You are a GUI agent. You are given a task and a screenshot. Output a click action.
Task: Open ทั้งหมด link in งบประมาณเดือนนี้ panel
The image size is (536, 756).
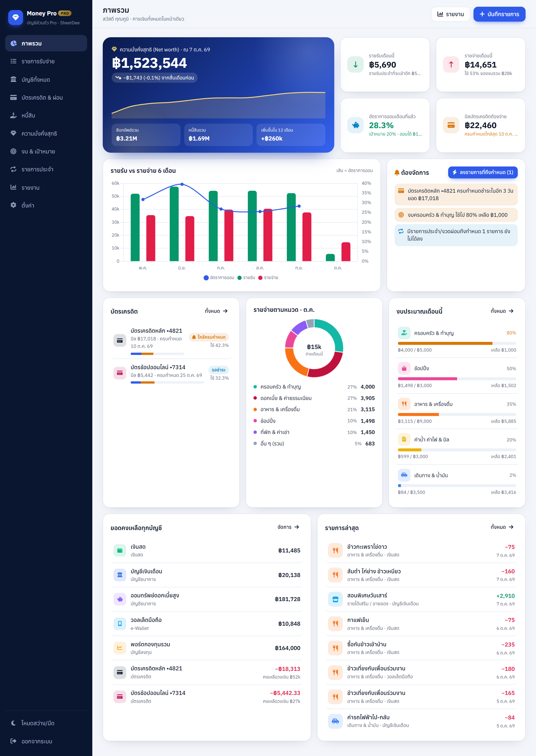pos(502,311)
